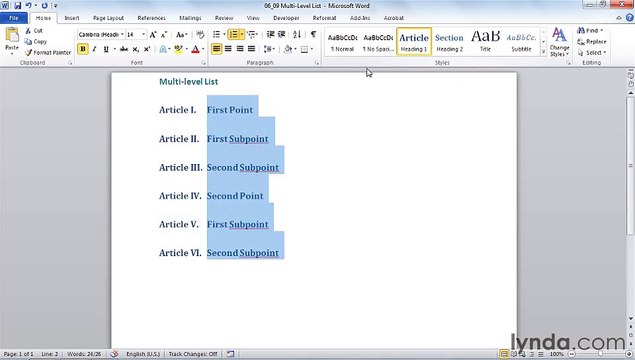The image size is (635, 360).
Task: Toggle Italic formatting
Action: tap(94, 49)
